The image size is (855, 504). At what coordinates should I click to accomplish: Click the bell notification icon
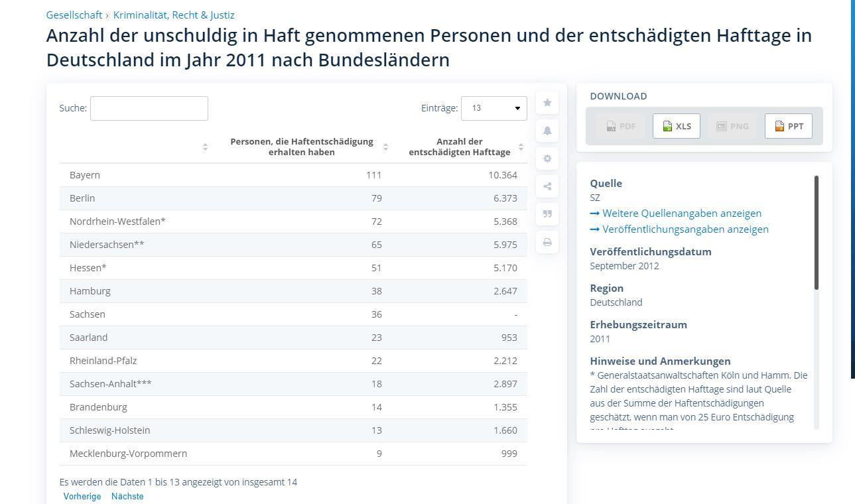[x=547, y=131]
